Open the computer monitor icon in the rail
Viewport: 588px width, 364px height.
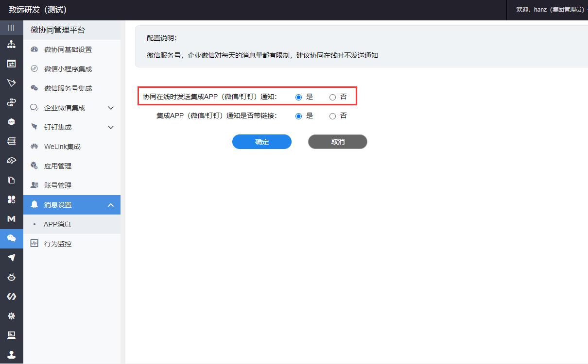[x=11, y=335]
